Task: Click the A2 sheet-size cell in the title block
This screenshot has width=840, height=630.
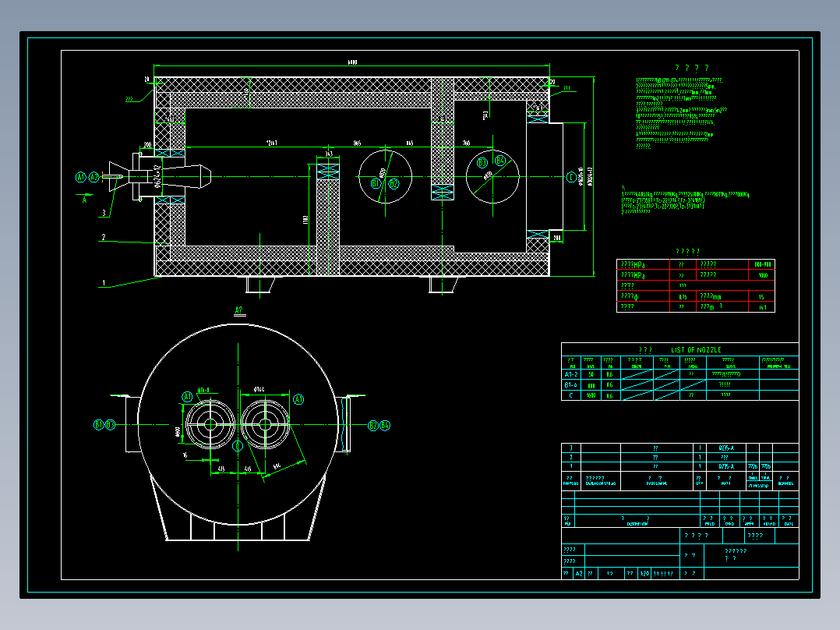Action: 579,574
